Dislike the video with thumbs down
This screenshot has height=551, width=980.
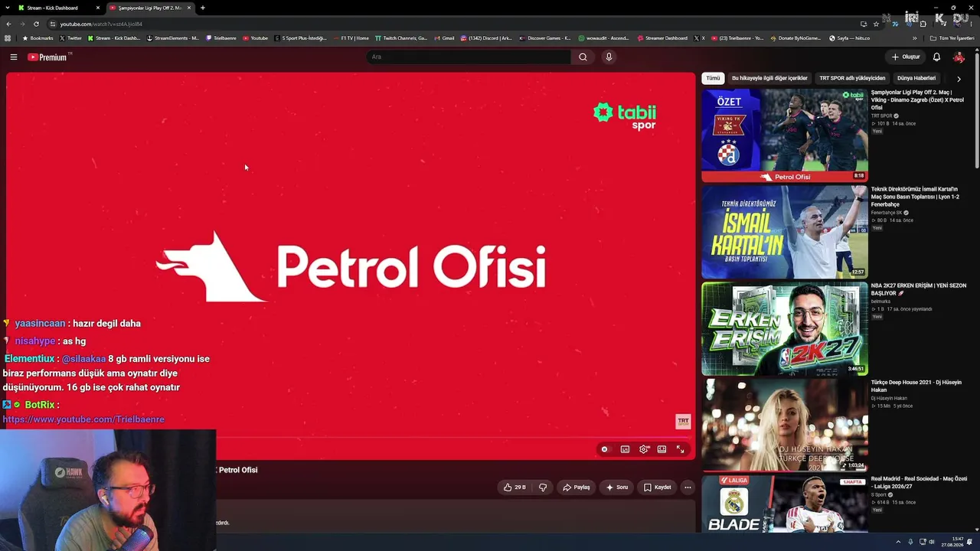click(543, 487)
